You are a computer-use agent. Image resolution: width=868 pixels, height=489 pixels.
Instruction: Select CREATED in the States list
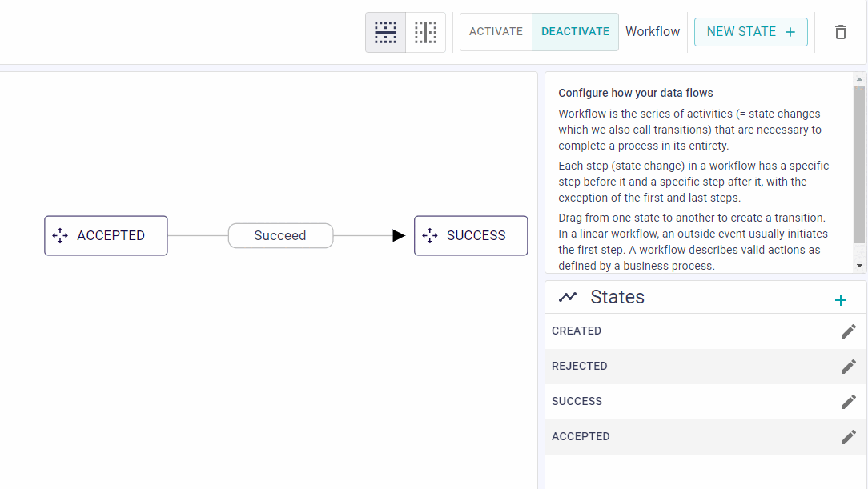(705, 331)
